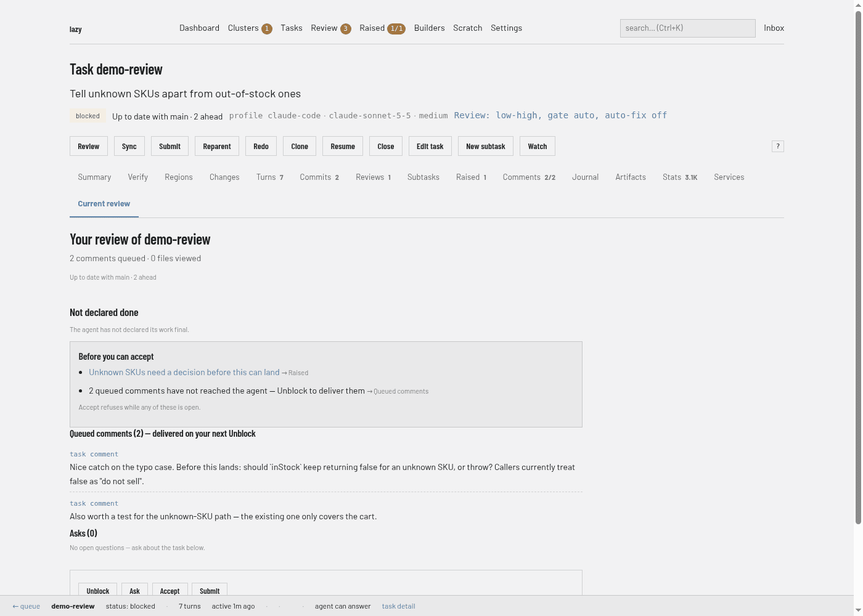The image size is (863, 616).
Task: Click the bottom Submit button
Action: pyautogui.click(x=210, y=590)
